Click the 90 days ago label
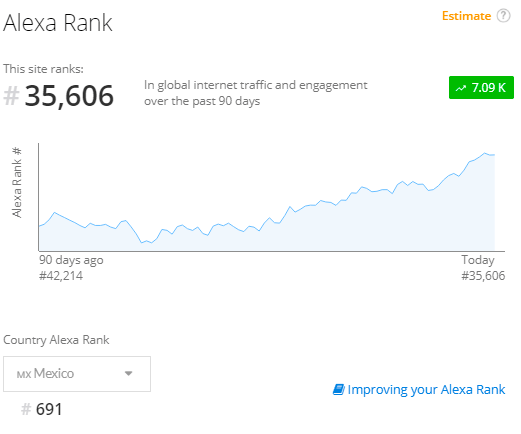Screen dimensions: 521x434 click(x=71, y=260)
